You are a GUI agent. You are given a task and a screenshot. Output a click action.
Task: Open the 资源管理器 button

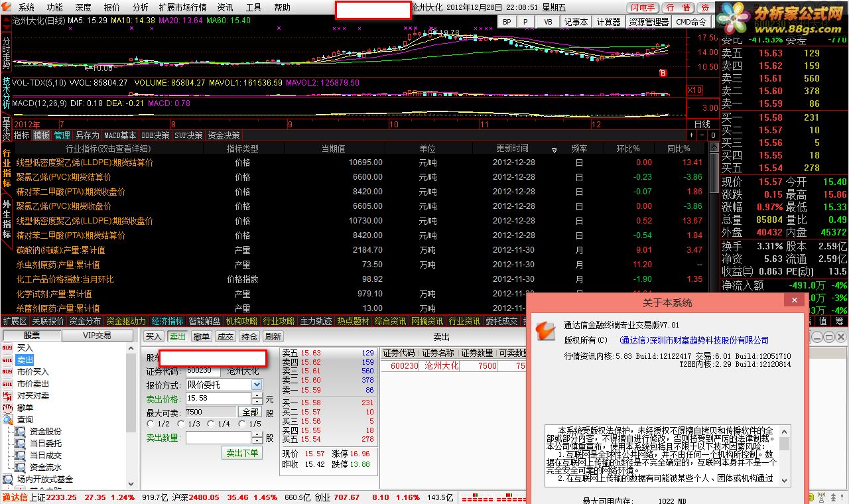tap(649, 22)
